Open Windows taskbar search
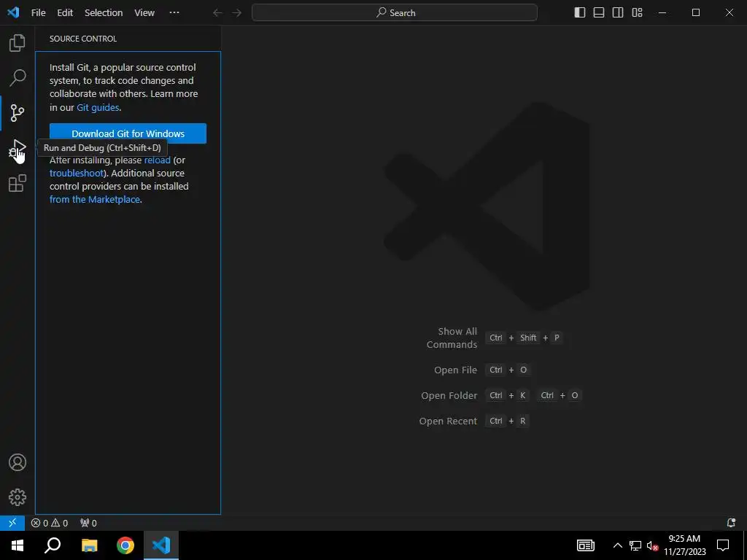747x560 pixels. point(53,545)
